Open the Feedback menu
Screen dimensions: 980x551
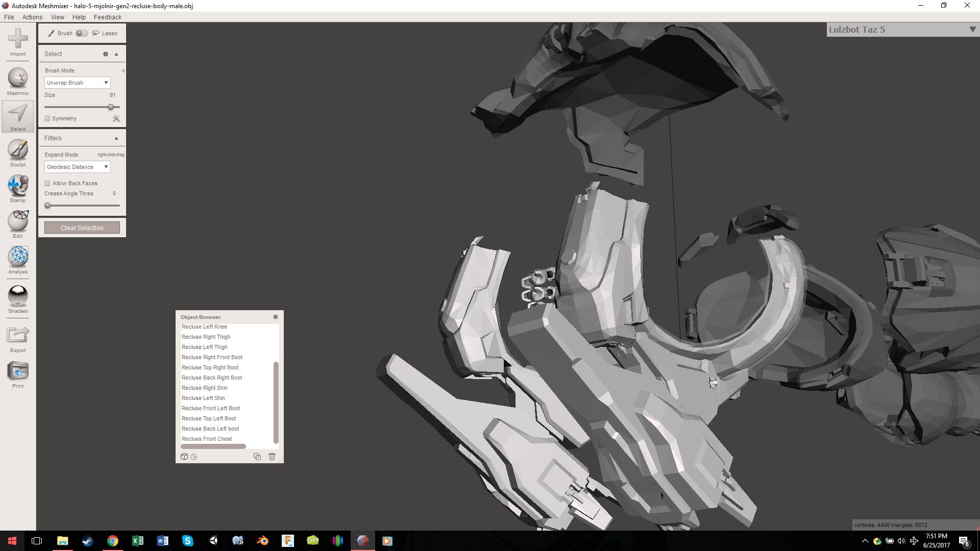tap(108, 17)
